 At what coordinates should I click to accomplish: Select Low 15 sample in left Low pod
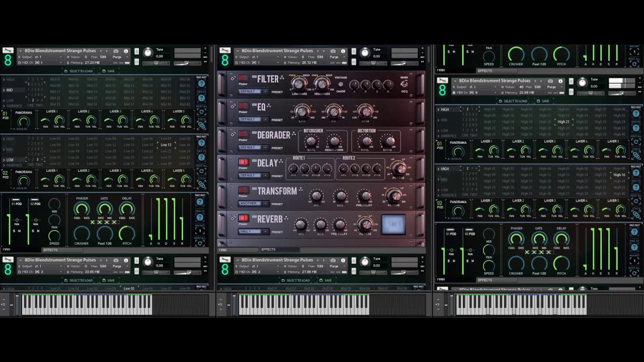coord(166,145)
